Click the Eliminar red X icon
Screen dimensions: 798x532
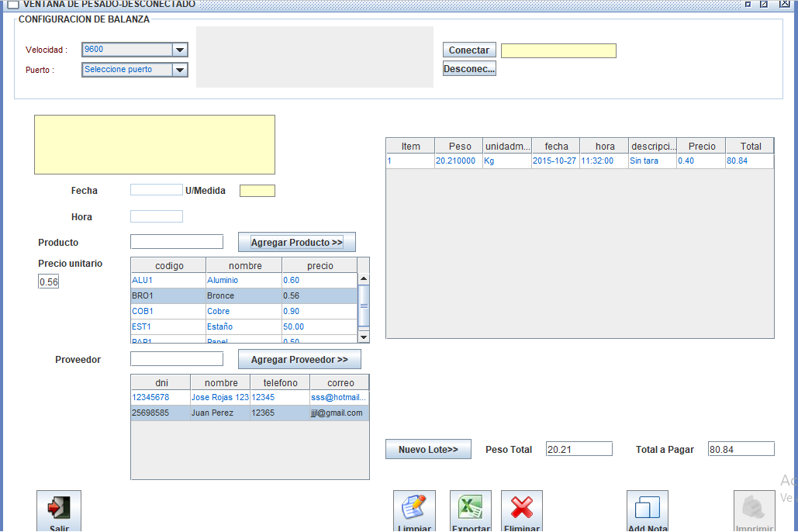point(522,508)
